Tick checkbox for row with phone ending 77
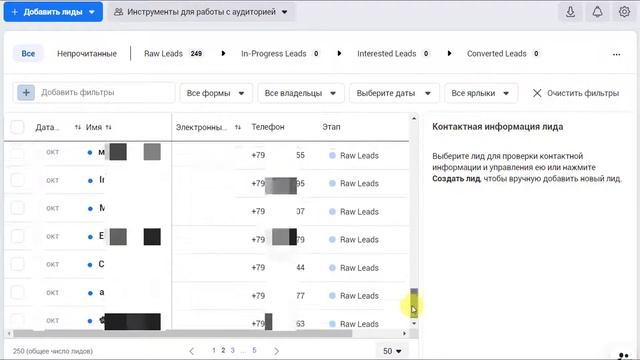This screenshot has width=640, height=360. [17, 293]
